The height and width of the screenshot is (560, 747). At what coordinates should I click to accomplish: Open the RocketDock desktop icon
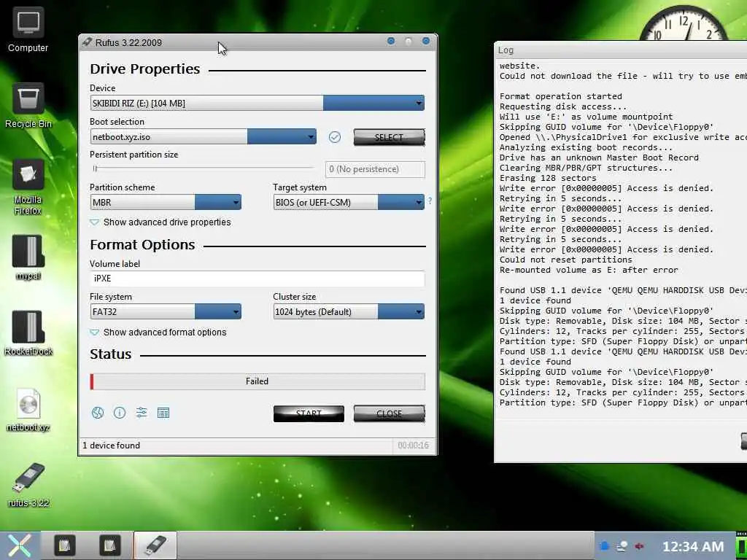pyautogui.click(x=28, y=332)
